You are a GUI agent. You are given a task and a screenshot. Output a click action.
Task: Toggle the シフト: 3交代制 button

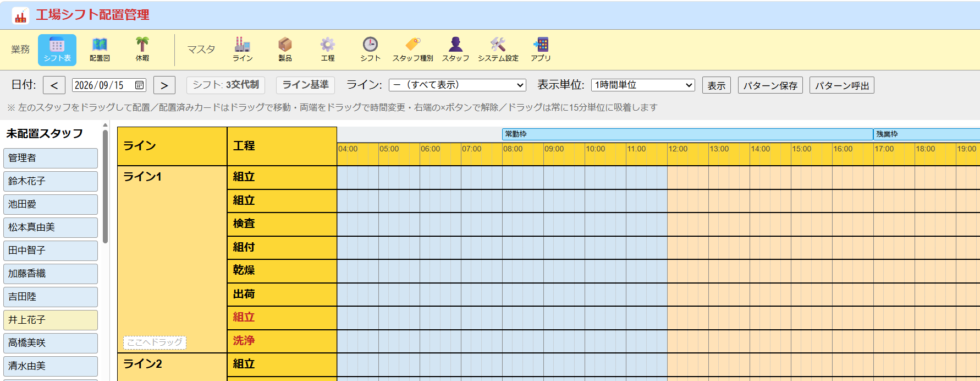(x=225, y=85)
